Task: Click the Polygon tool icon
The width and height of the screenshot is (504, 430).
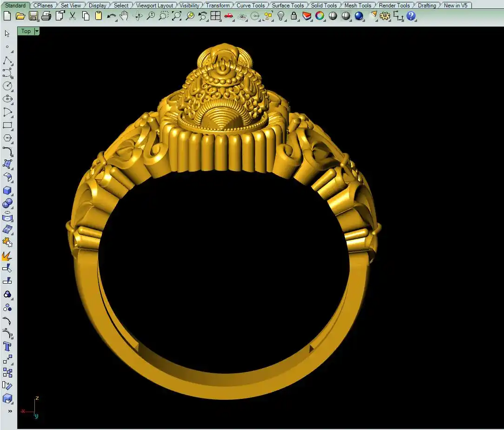Action: (7, 138)
